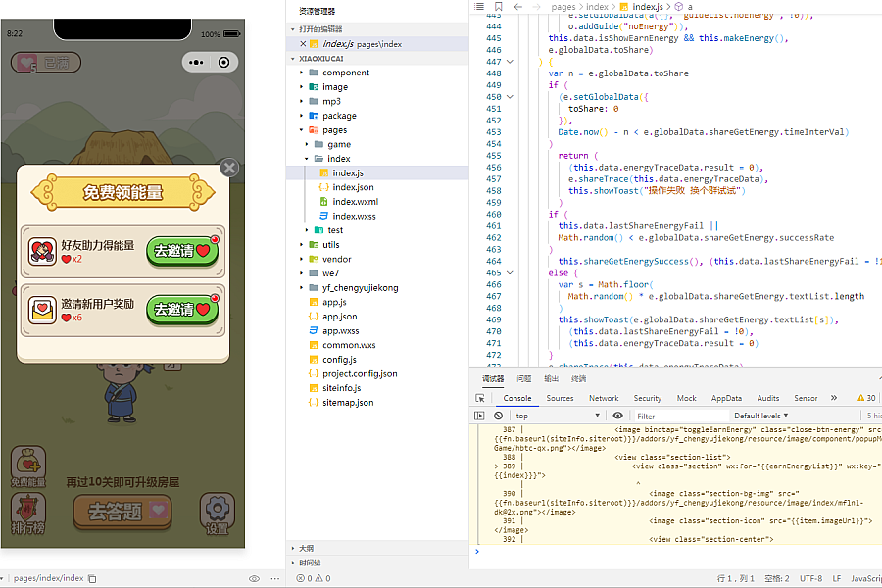Click the 好友助力 heart avatar icon
Screen dimensions: 882x588
(43, 251)
